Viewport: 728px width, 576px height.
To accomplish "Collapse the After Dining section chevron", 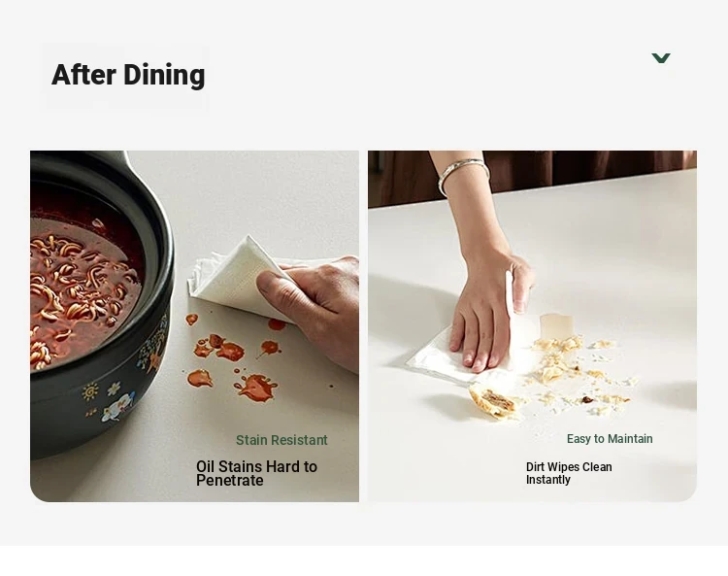I will 661,57.
